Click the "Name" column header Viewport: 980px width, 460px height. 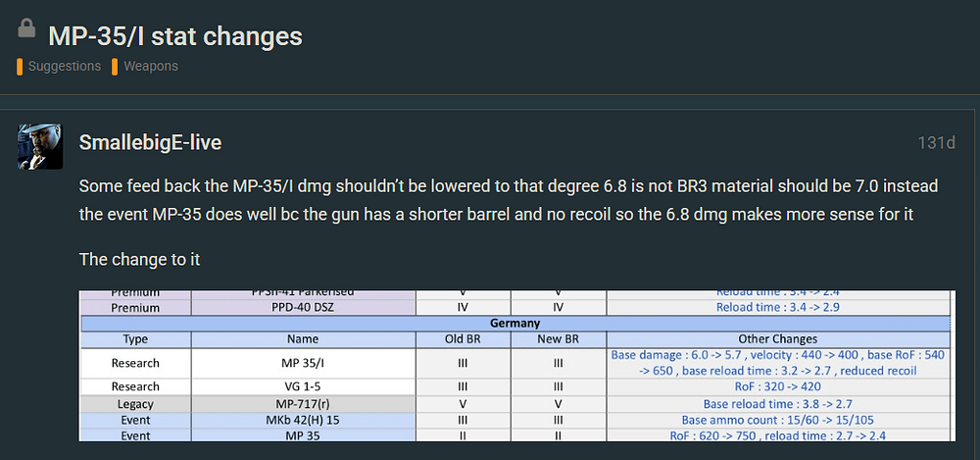[x=303, y=339]
